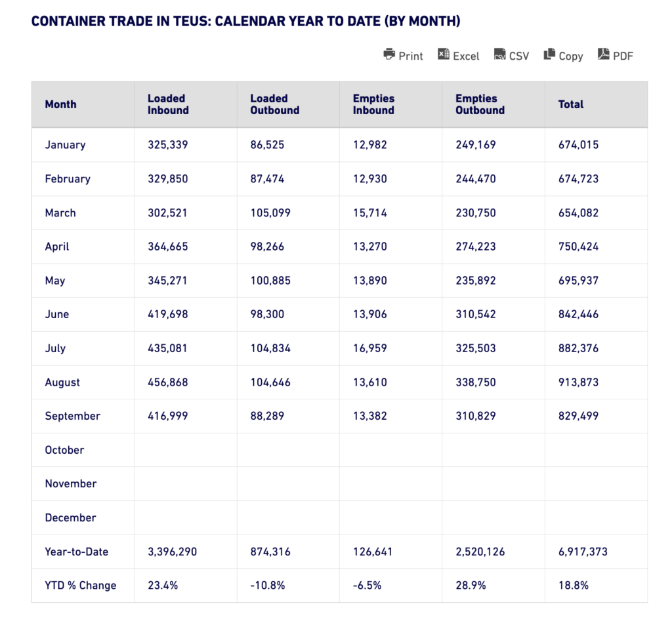Viewport: 672px width, 625px height.
Task: Select the January row label
Action: [x=65, y=145]
